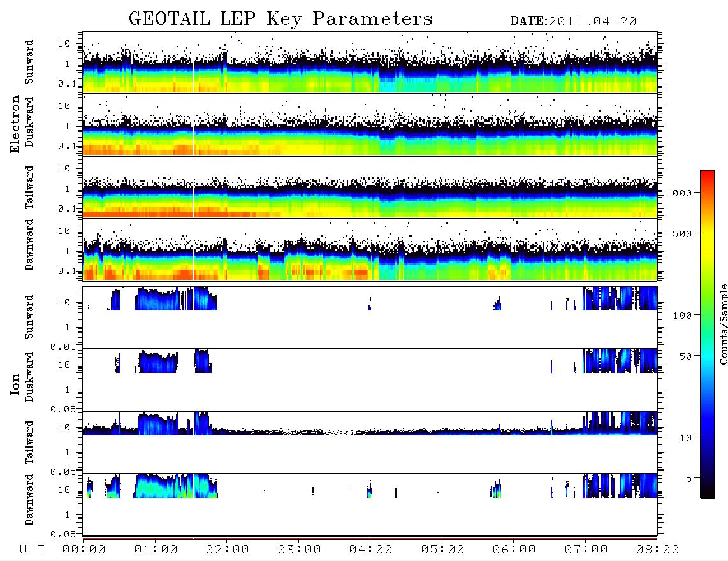Click the Ion Sunward axis label

(29, 317)
